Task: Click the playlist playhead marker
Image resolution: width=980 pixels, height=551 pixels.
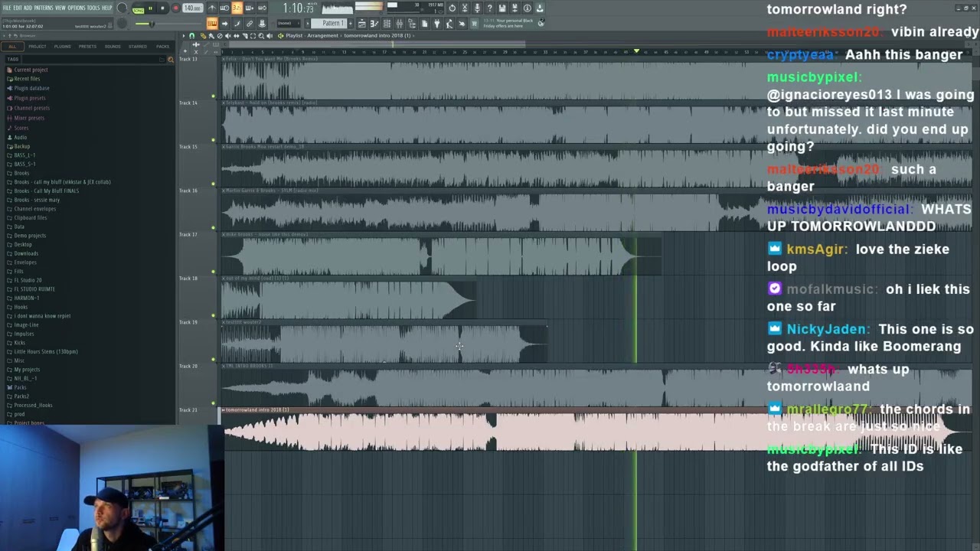Action: [x=635, y=51]
